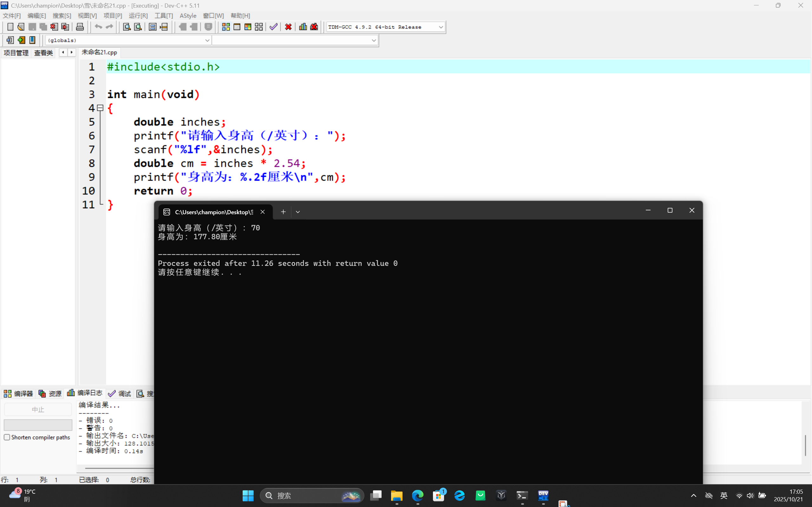Enable the Shorten compiler paths checkbox
Screen dimensions: 812x507
pyautogui.click(x=7, y=437)
